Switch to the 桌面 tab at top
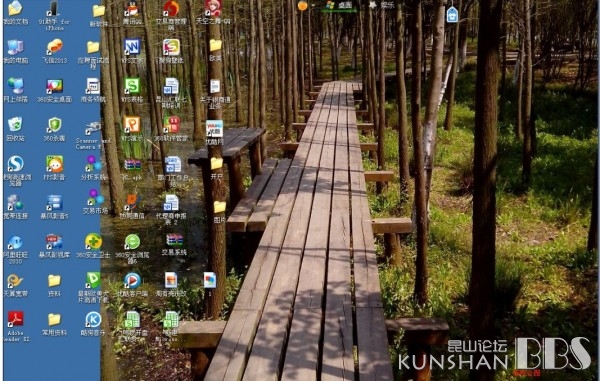The image size is (600, 381). pyautogui.click(x=340, y=5)
